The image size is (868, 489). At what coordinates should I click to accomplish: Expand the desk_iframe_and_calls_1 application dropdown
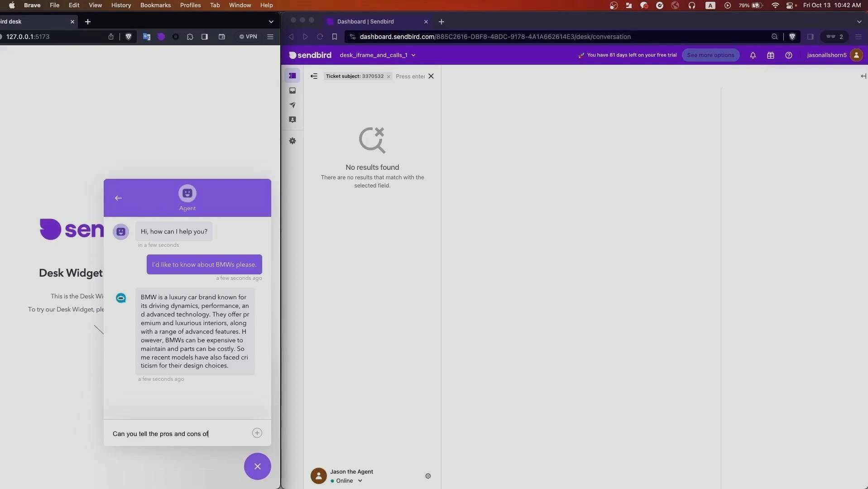[x=377, y=55]
